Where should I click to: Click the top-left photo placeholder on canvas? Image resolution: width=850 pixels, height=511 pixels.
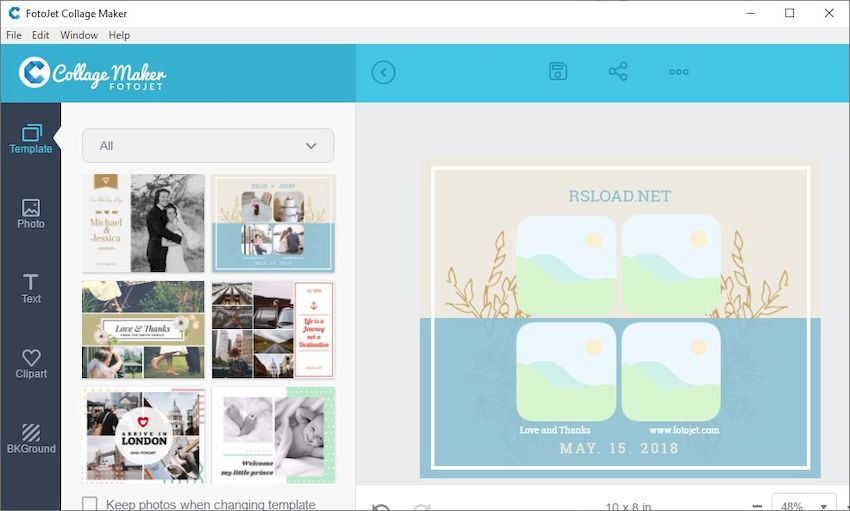[x=566, y=265]
